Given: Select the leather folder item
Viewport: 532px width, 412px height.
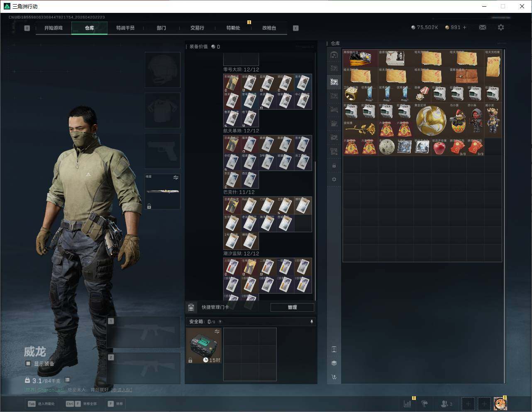Looking at the screenshot, I should (466, 76).
